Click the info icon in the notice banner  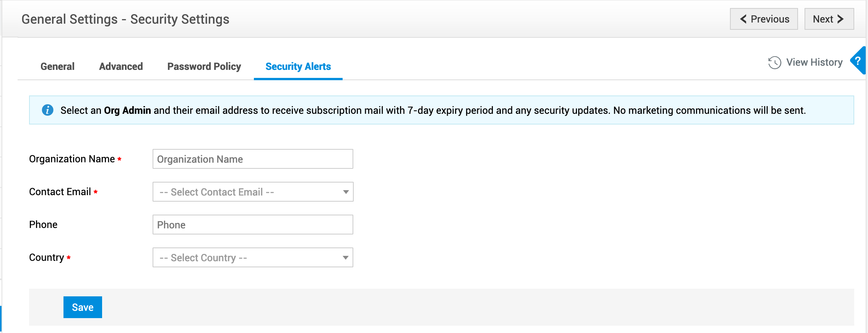(48, 110)
